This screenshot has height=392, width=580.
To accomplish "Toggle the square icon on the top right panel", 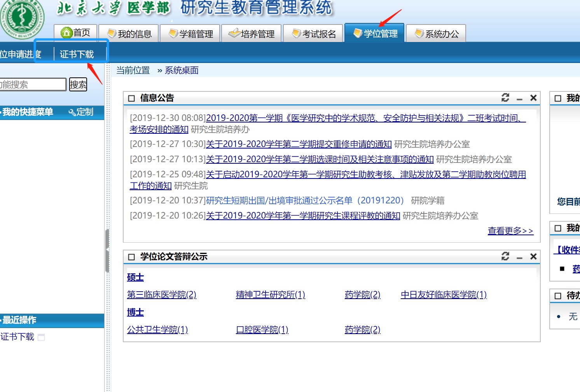I will (x=558, y=98).
